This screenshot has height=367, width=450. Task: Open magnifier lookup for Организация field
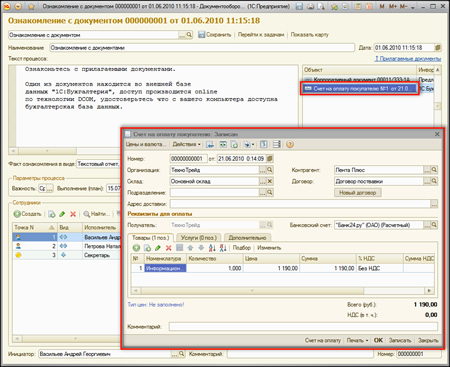pos(270,170)
